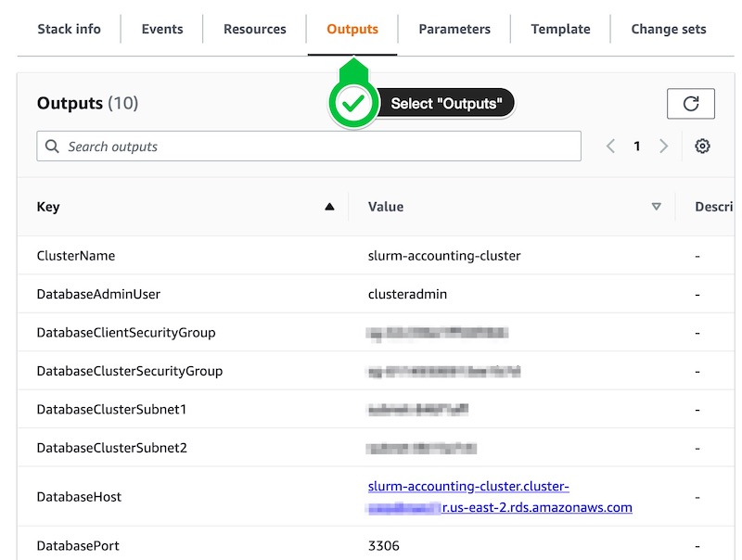Click blurred DatabaseClusterSecurityGroup value
The height and width of the screenshot is (560, 742).
tap(444, 372)
